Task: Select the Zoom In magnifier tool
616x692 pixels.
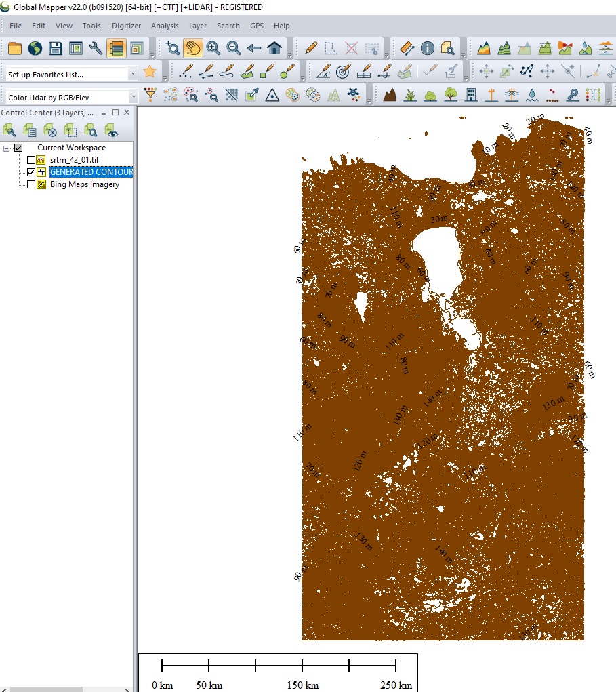Action: click(x=213, y=48)
